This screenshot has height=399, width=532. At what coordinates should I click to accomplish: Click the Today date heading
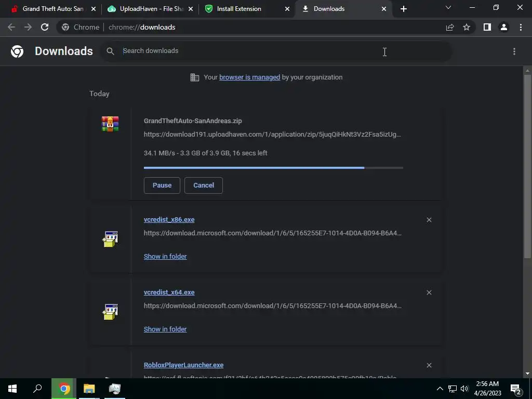click(x=99, y=94)
